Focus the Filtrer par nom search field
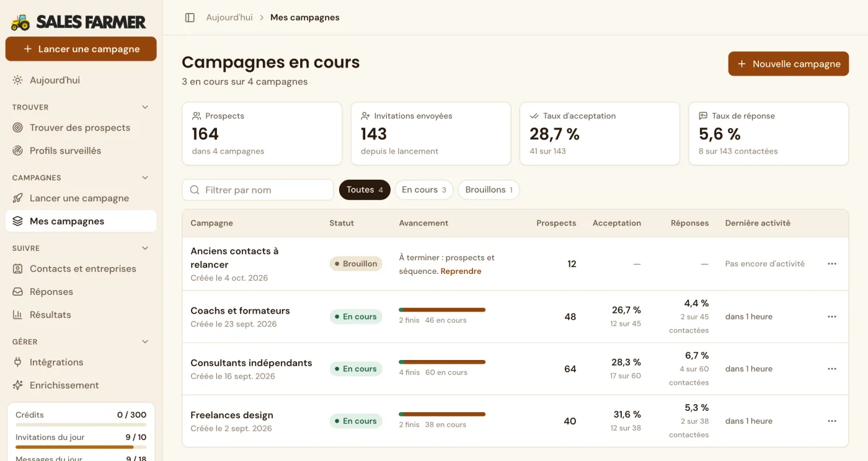The height and width of the screenshot is (461, 868). coord(258,190)
